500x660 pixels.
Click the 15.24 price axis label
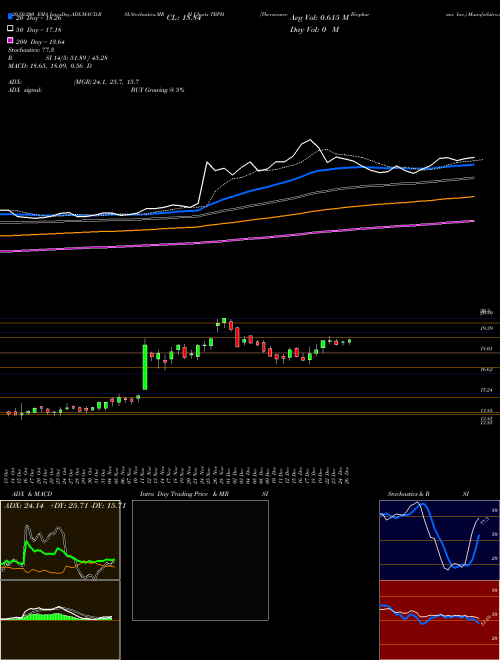487,390
